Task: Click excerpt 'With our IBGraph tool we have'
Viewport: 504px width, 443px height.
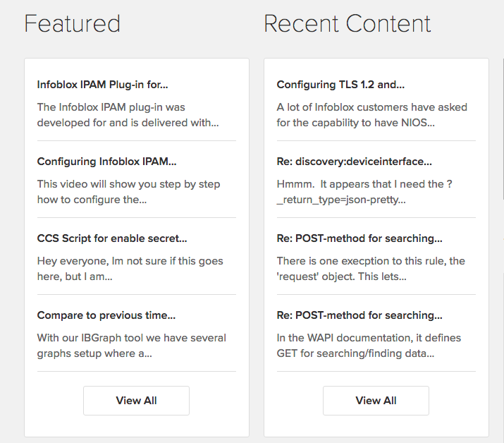Action: click(x=132, y=346)
